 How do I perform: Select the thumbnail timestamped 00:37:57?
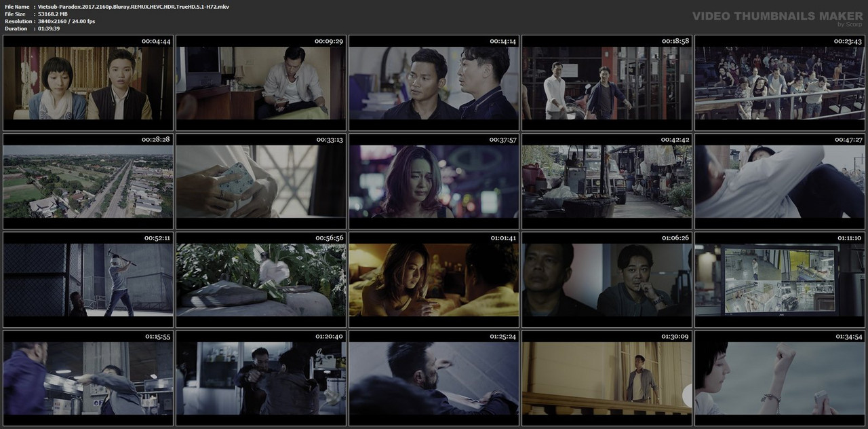click(434, 181)
